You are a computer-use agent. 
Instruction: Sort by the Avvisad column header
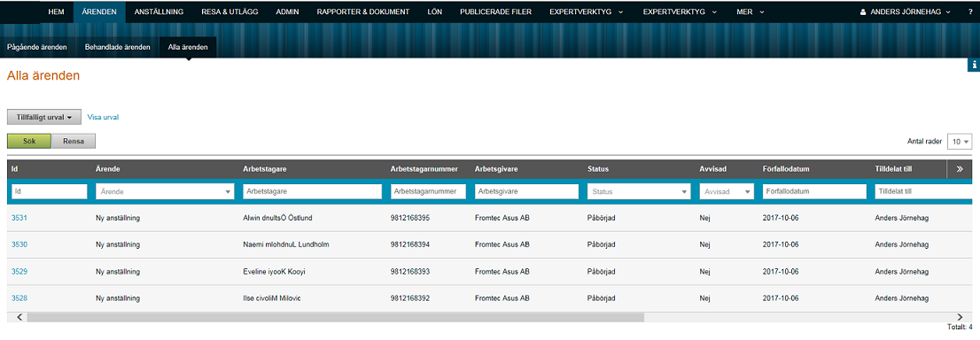713,169
